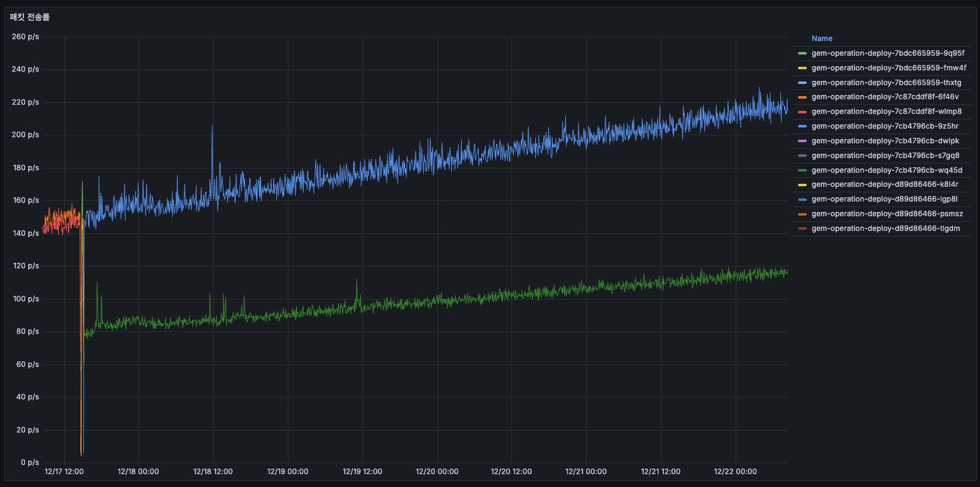980x487 pixels.
Task: Sort the legend by the Name header
Action: tap(821, 39)
